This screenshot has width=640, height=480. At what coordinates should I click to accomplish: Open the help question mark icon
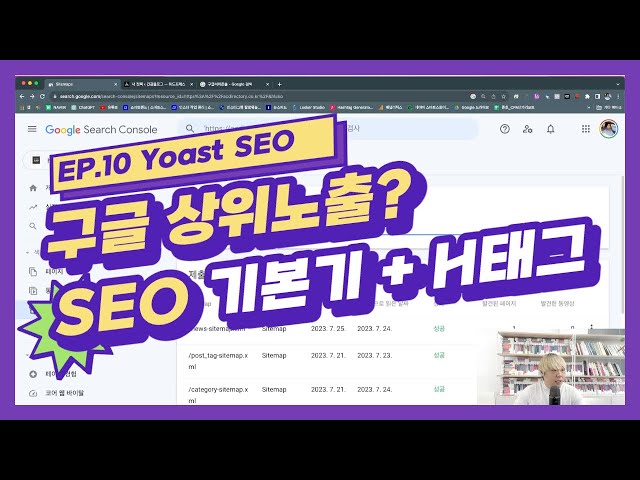pyautogui.click(x=504, y=129)
